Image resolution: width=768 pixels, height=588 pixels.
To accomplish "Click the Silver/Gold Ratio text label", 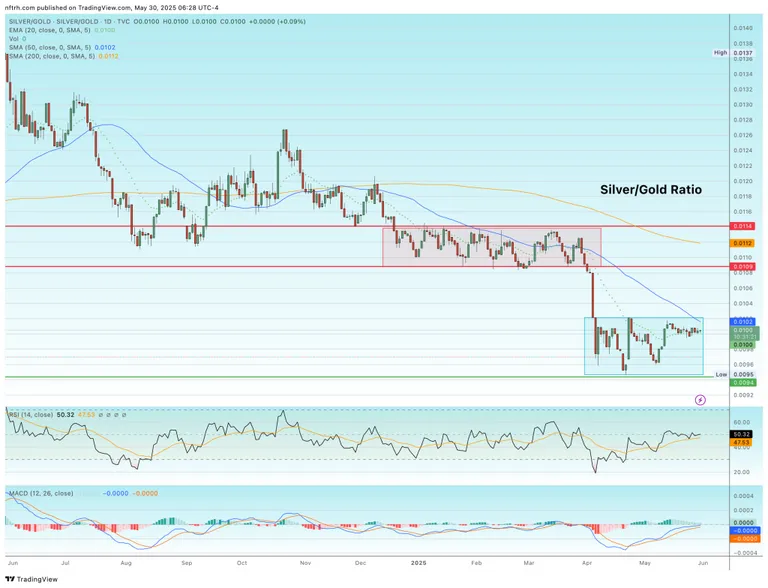I will coord(650,189).
